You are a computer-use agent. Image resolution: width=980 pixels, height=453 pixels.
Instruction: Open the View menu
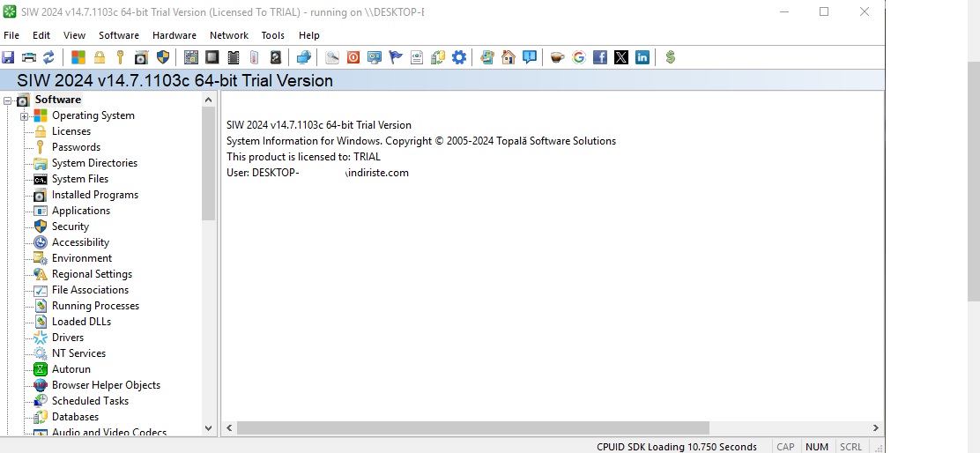tap(74, 35)
